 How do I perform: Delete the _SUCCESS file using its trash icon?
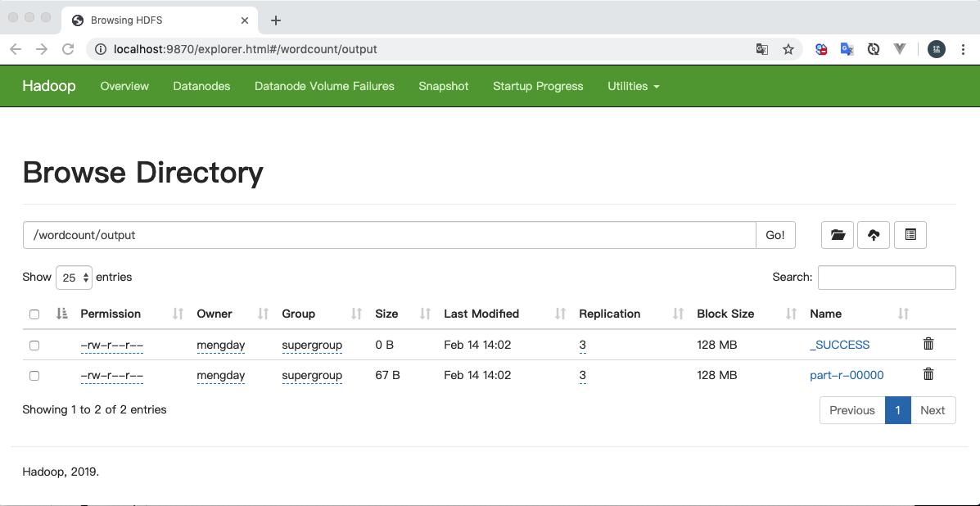pyautogui.click(x=928, y=344)
